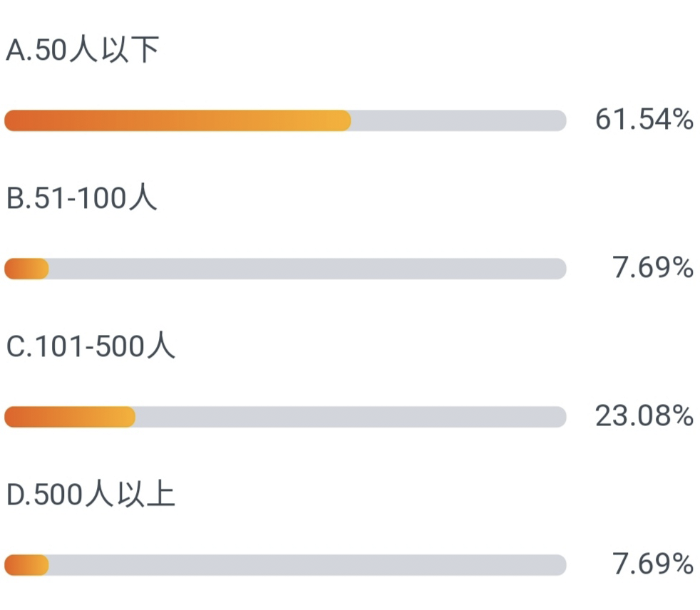Screen dimensions: 700x610
Task: Click the '101-500' number range text
Action: [x=90, y=347]
